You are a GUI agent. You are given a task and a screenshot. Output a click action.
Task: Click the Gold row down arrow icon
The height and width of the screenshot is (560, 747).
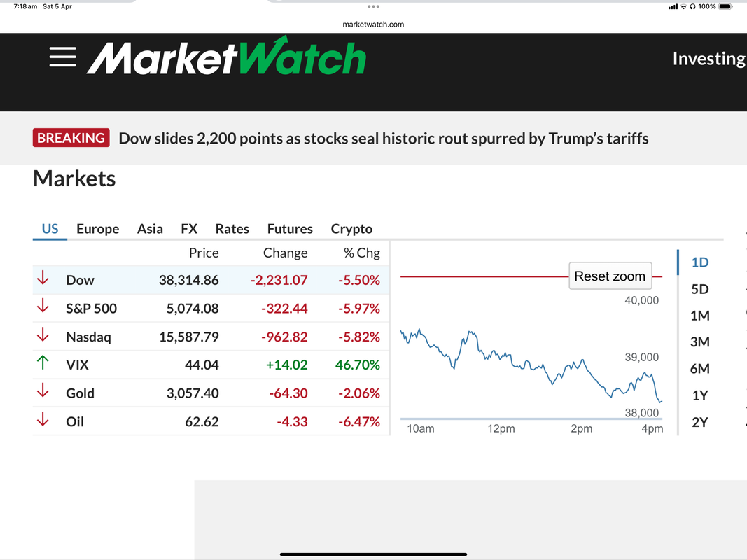[x=43, y=391]
